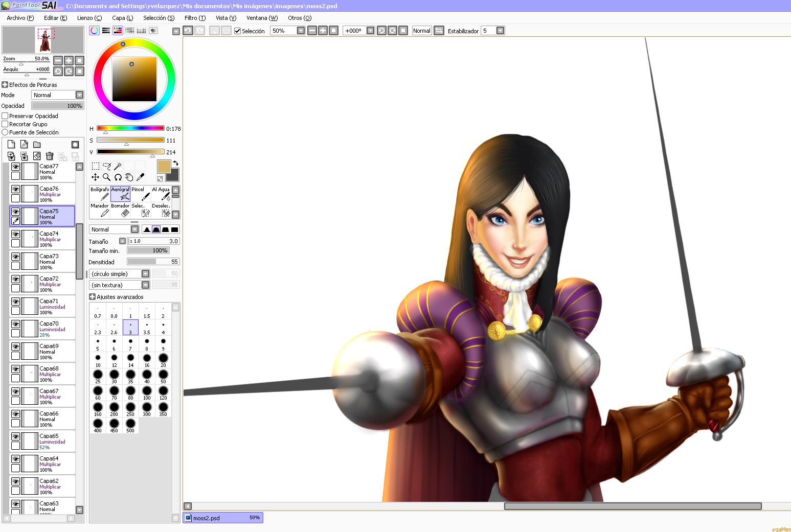The height and width of the screenshot is (532, 791).
Task: Open the Capa menu
Action: pyautogui.click(x=123, y=18)
